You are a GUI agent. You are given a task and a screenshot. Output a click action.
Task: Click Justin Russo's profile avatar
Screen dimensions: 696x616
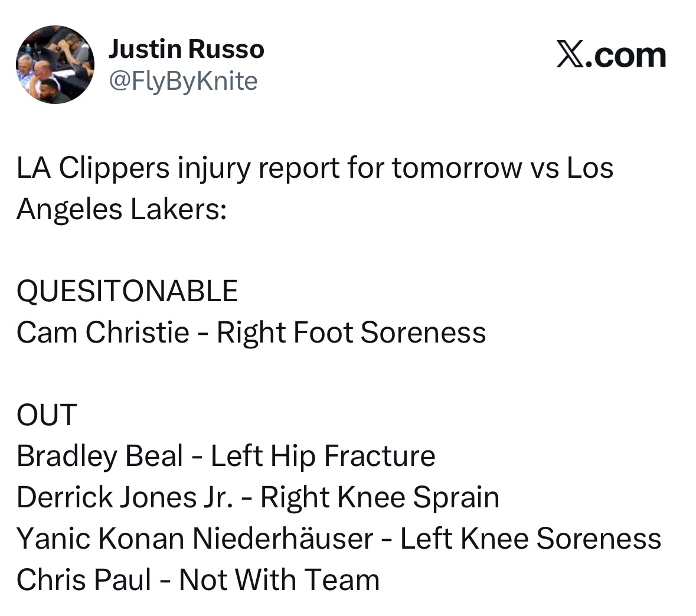(54, 64)
